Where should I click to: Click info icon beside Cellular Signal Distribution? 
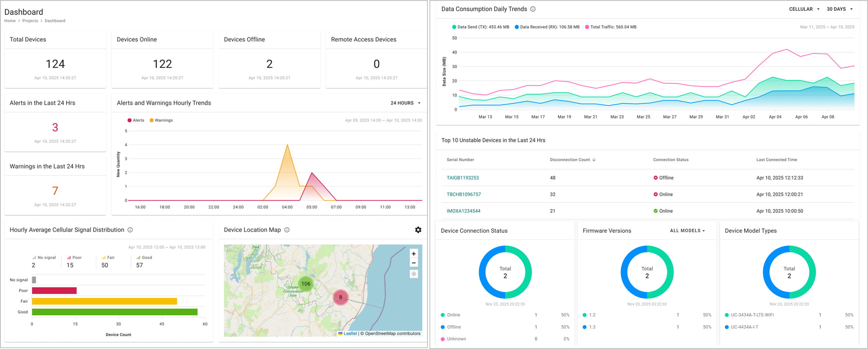pos(130,230)
